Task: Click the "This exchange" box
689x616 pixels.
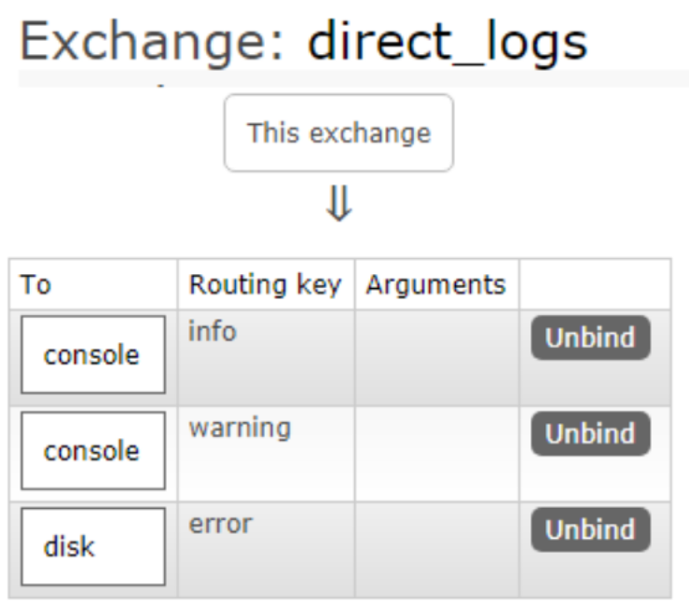Action: (x=338, y=132)
